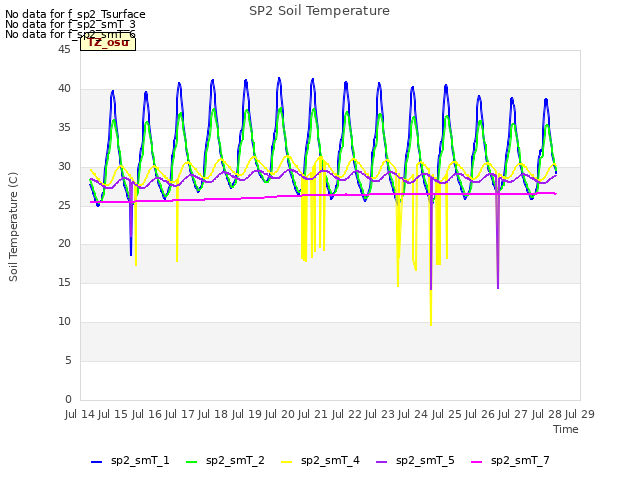
Task: Click the Jul 15 x-axis tick label
Action: 113,414
